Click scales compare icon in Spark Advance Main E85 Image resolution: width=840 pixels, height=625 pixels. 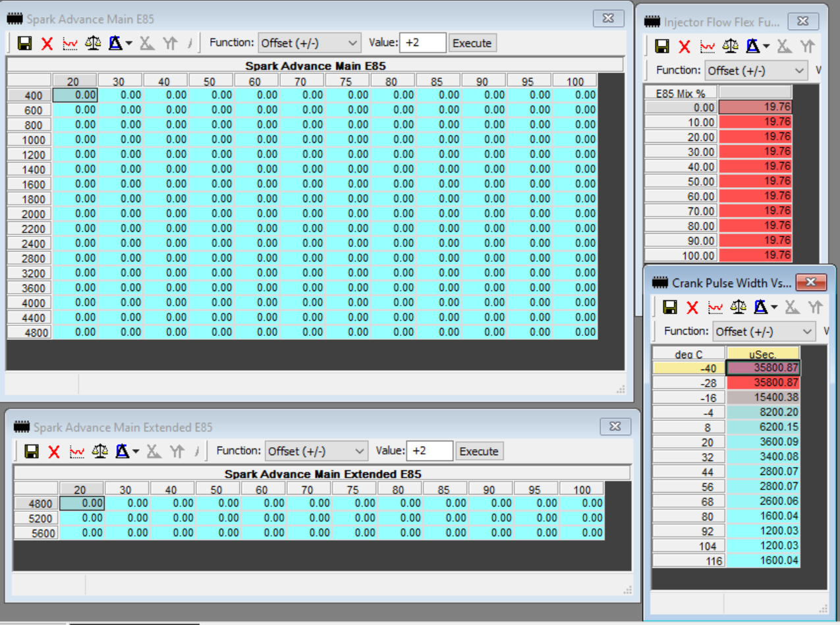[93, 43]
